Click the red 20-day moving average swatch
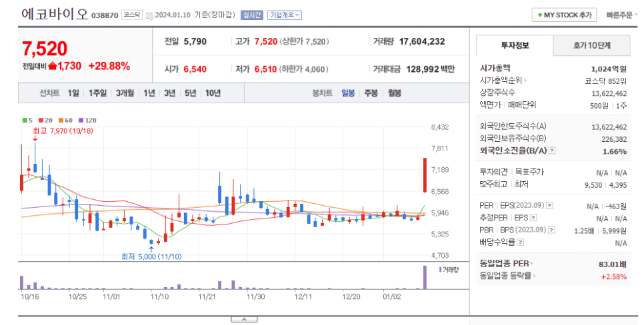Viewport: 644px width, 325px height. (x=41, y=121)
